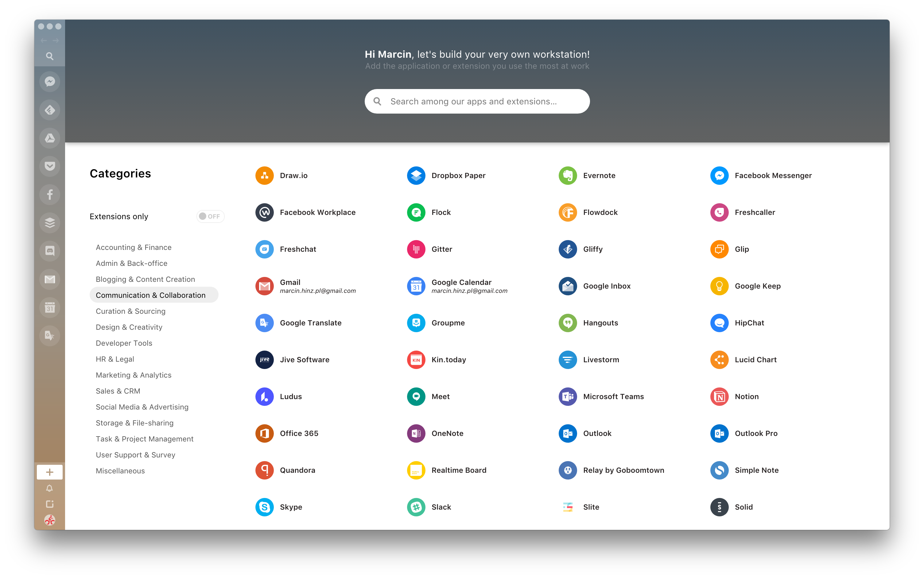Click the Dropbox Paper icon
The image size is (924, 579).
pyautogui.click(x=417, y=175)
